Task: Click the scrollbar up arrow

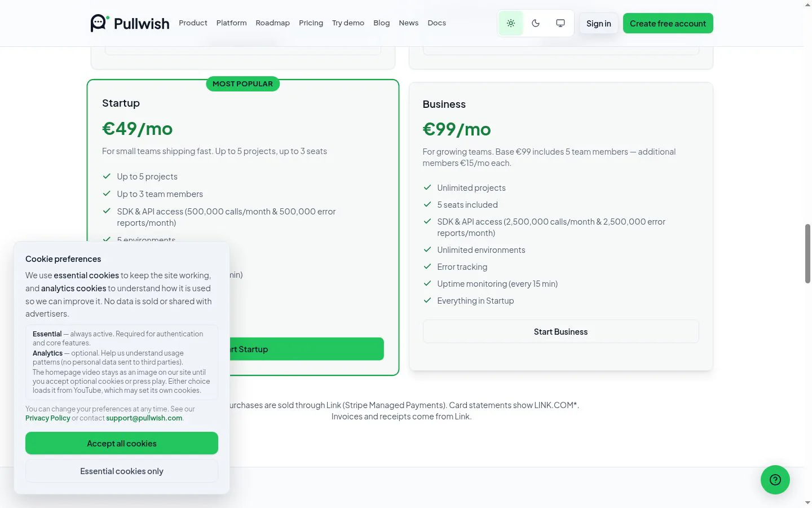Action: 807,5
